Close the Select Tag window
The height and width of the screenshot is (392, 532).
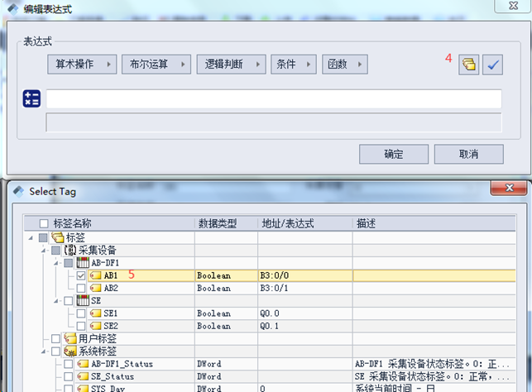509,188
